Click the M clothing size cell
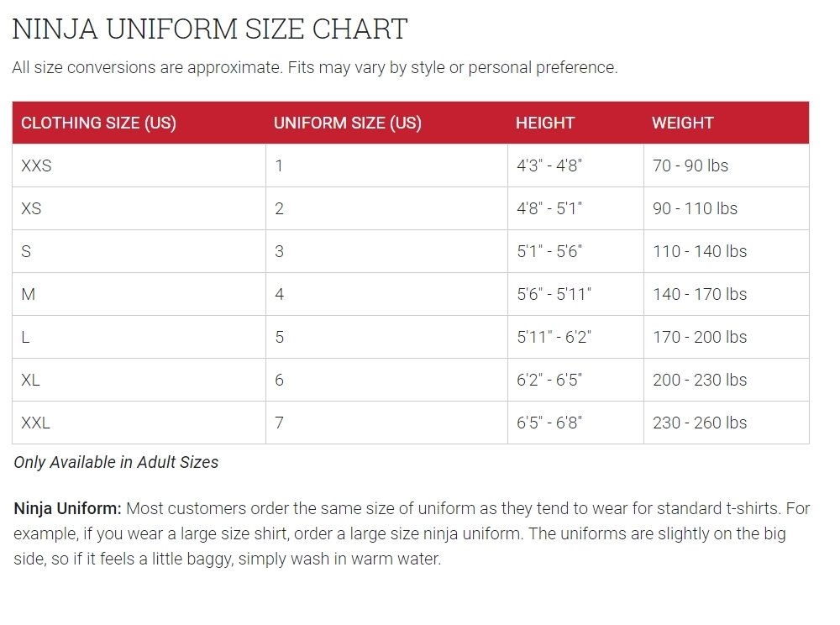This screenshot has width=840, height=625. tap(29, 294)
